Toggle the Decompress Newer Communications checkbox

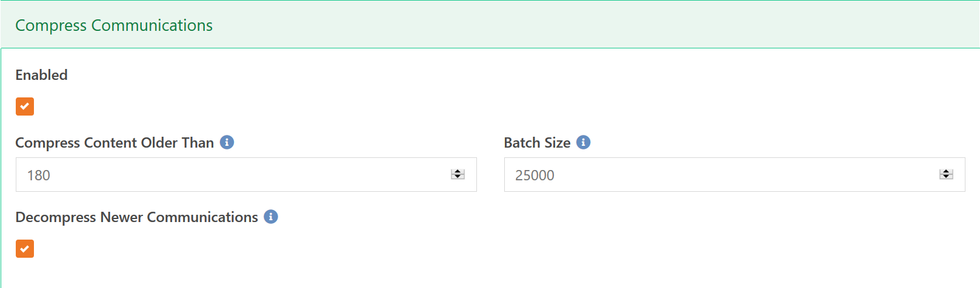click(x=25, y=249)
